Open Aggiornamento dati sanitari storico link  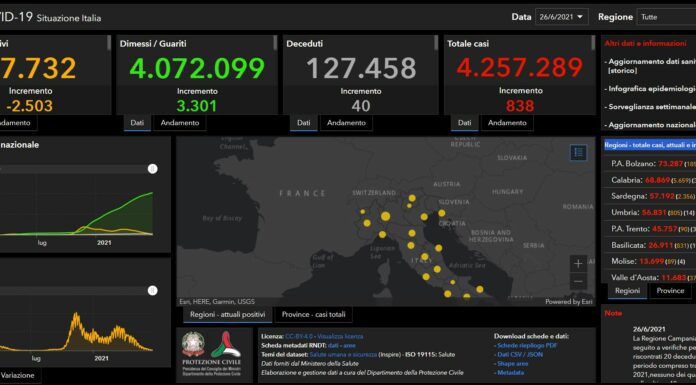(650, 66)
